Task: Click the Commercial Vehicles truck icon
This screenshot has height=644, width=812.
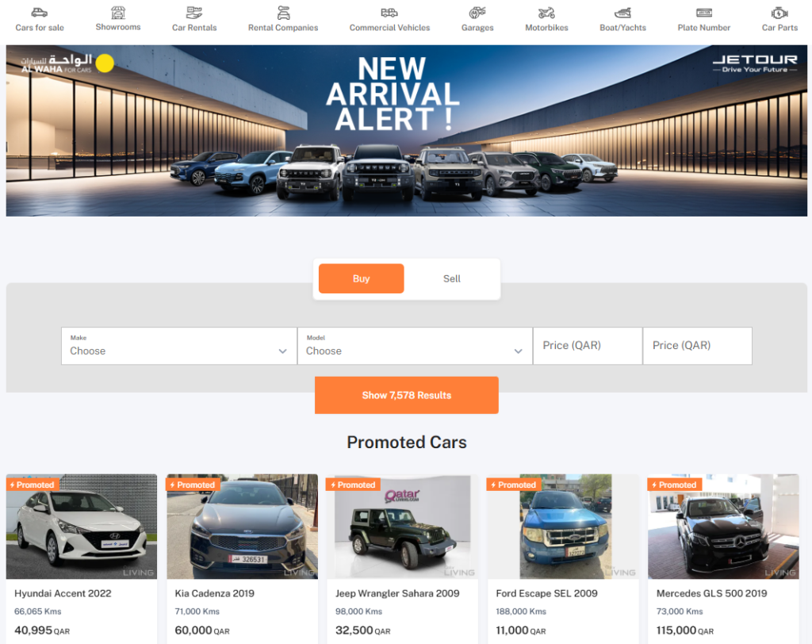Action: (389, 13)
